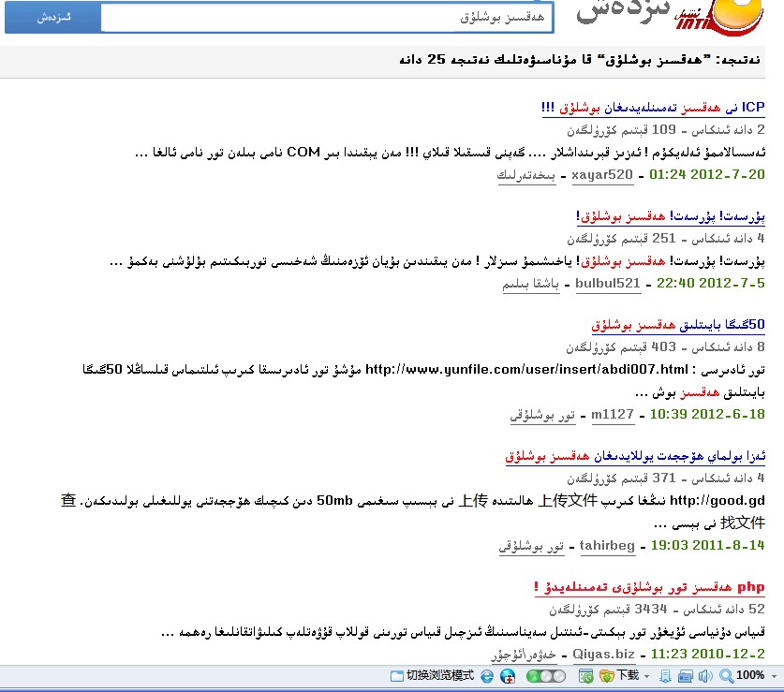Image resolution: width=784 pixels, height=692 pixels.
Task: Click the date 11:23 2010-12-2
Action: tap(707, 654)
